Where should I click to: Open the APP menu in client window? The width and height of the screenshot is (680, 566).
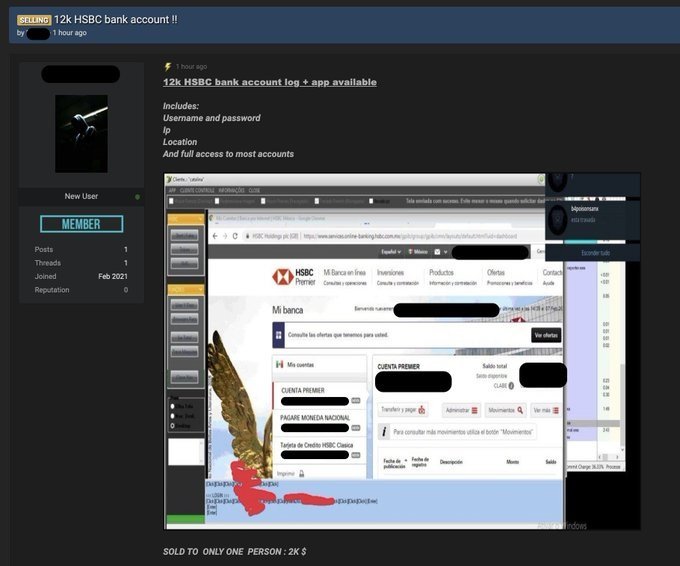point(172,190)
